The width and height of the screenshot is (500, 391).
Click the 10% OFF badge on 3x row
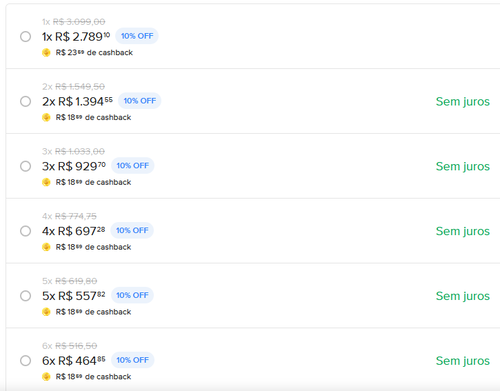click(133, 166)
